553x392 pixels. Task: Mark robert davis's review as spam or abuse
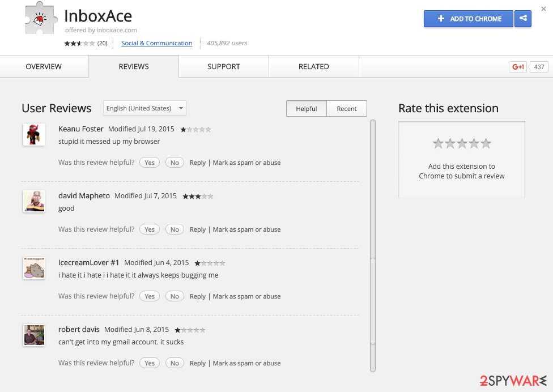[246, 363]
